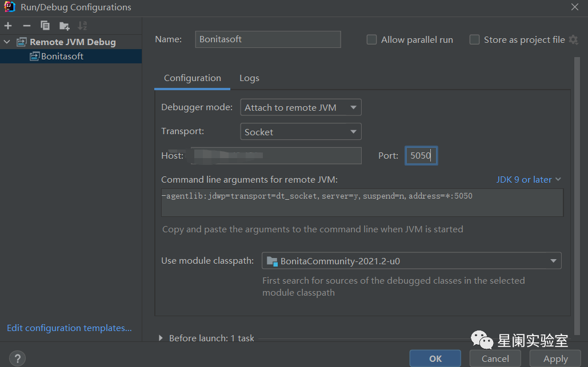Expand Before launch: 1 task section
This screenshot has height=367, width=588.
point(161,338)
